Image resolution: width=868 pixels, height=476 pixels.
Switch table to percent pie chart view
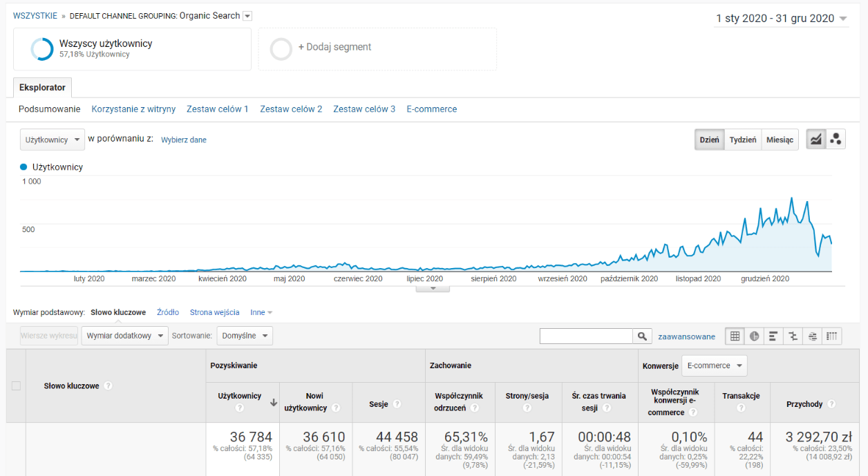(754, 336)
